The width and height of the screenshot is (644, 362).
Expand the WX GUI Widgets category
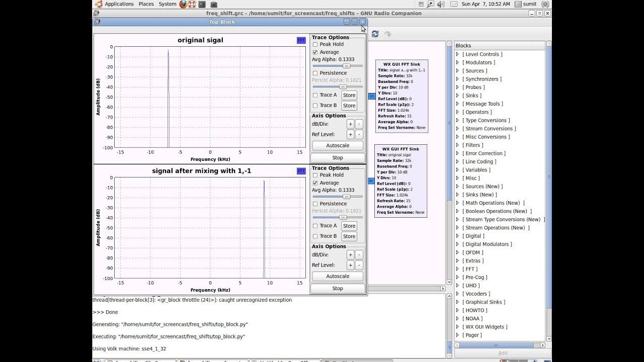(x=458, y=327)
